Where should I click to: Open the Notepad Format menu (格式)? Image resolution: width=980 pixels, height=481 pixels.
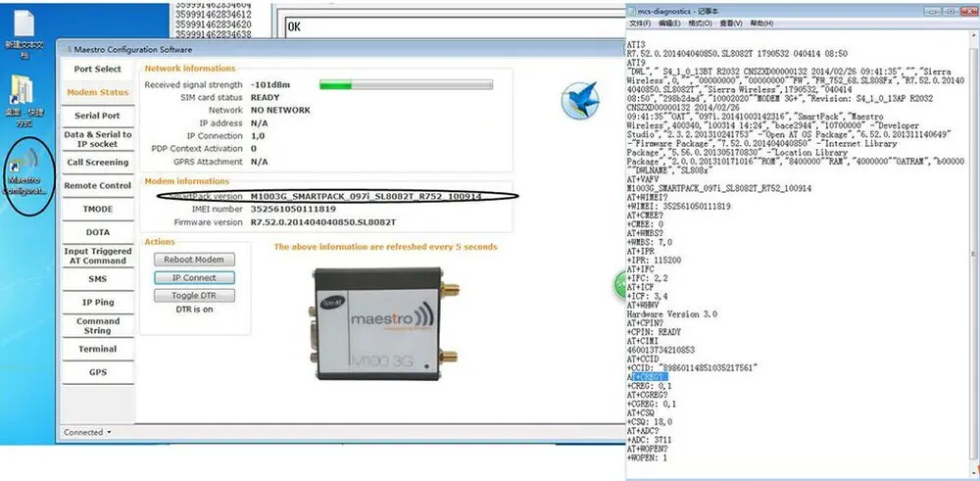click(700, 24)
